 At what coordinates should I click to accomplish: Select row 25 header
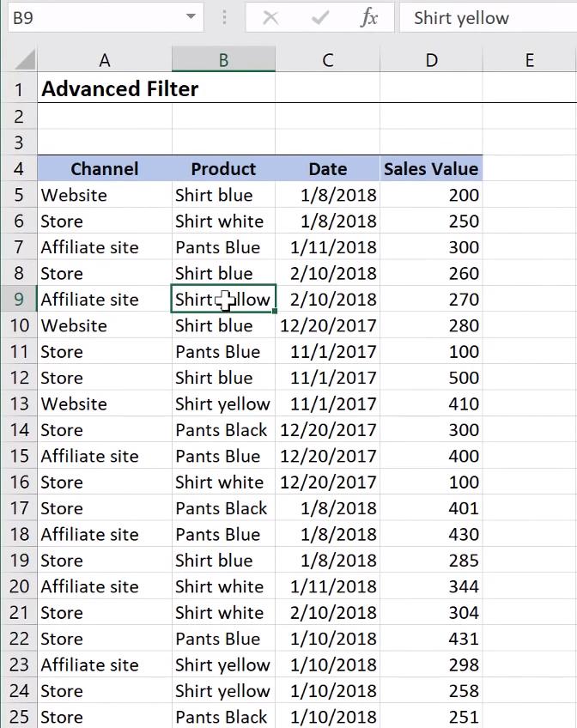[19, 717]
